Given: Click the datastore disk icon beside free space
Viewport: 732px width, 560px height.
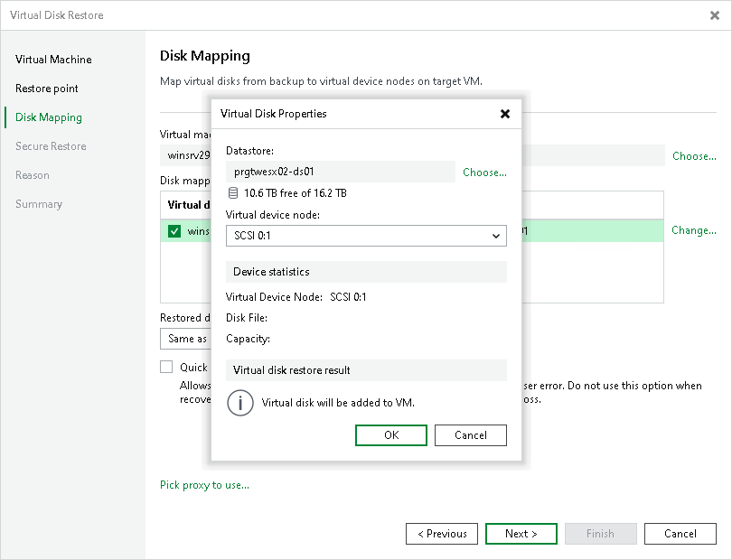Looking at the screenshot, I should [x=233, y=192].
